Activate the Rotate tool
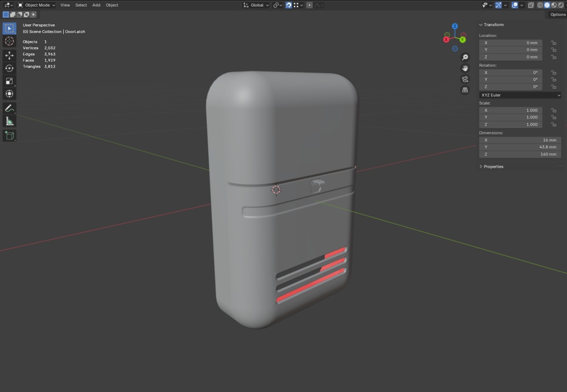The width and height of the screenshot is (567, 392). pos(9,68)
